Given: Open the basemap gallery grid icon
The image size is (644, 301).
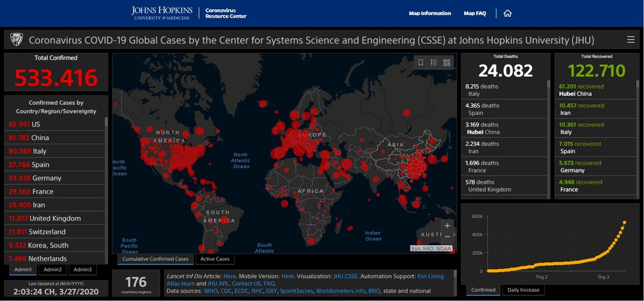Looking at the screenshot, I should (x=447, y=63).
